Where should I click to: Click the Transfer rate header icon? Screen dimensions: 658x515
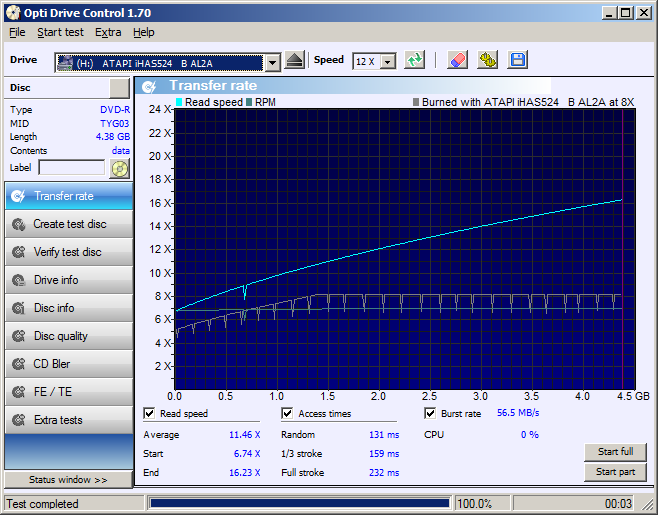[149, 86]
